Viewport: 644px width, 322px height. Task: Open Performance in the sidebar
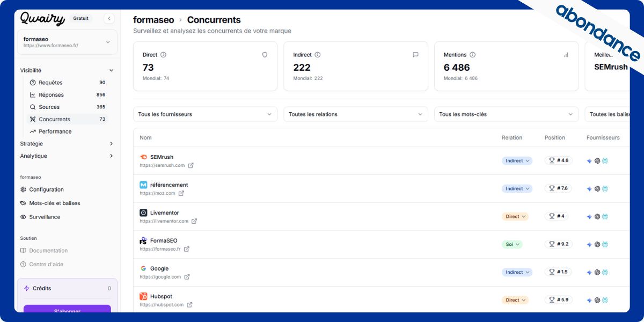click(68, 131)
